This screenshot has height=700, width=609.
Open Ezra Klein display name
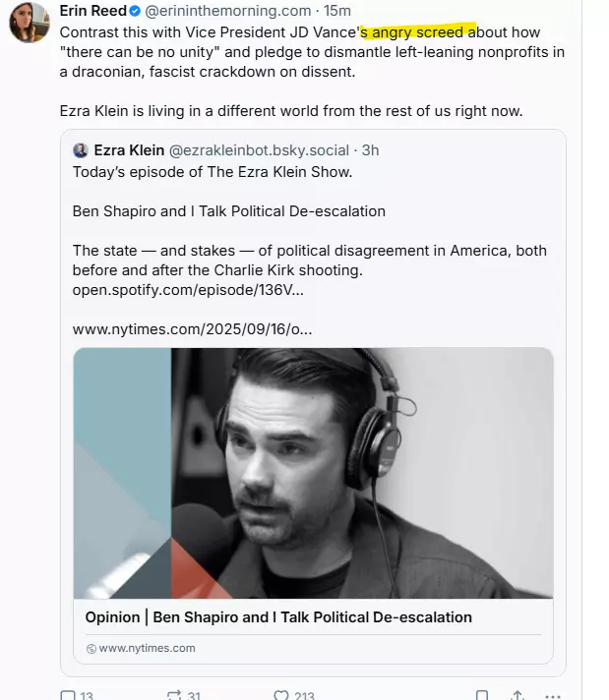pyautogui.click(x=129, y=150)
